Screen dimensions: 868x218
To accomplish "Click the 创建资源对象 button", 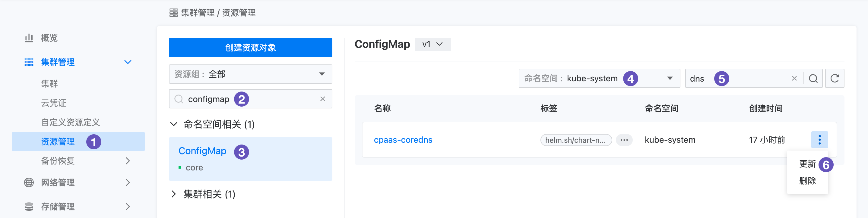I will click(x=250, y=48).
